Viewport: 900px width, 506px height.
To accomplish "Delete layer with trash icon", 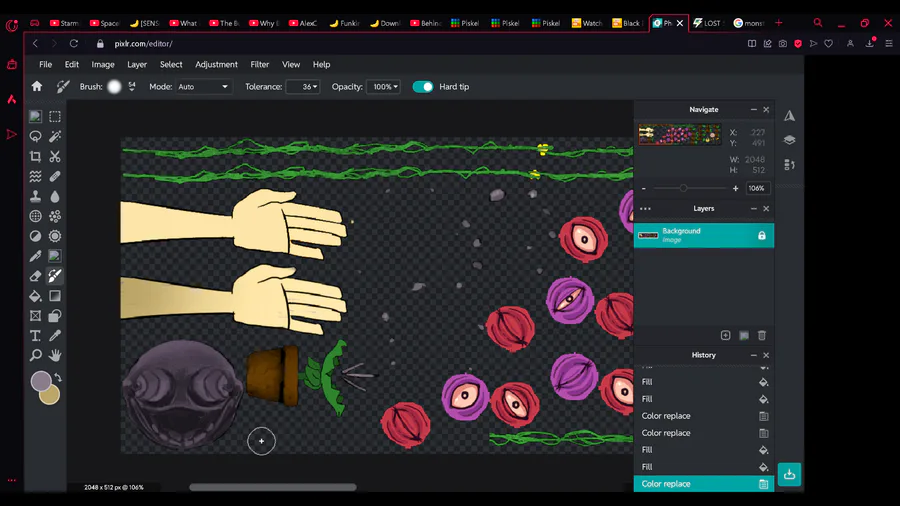I will 762,335.
